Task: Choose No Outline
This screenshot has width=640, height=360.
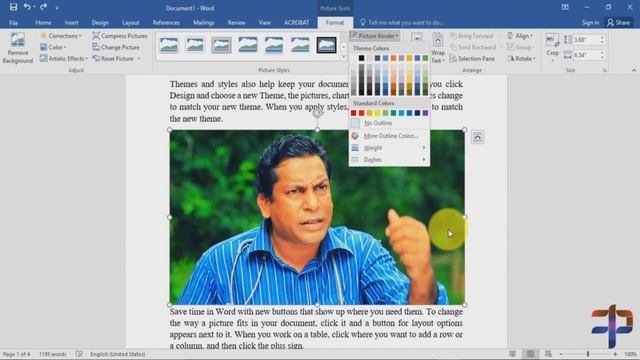Action: 389,123
